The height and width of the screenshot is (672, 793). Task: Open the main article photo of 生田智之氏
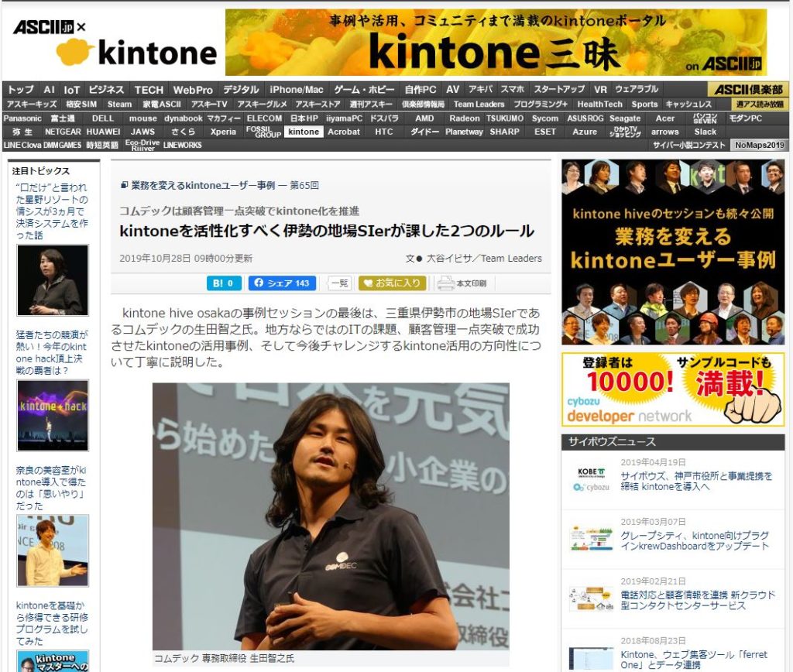(x=331, y=516)
